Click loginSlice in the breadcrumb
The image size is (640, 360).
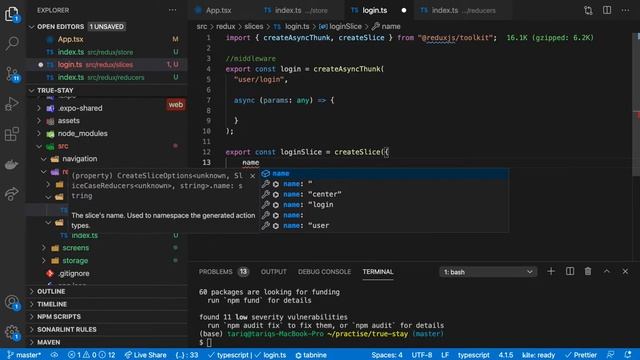[345, 27]
